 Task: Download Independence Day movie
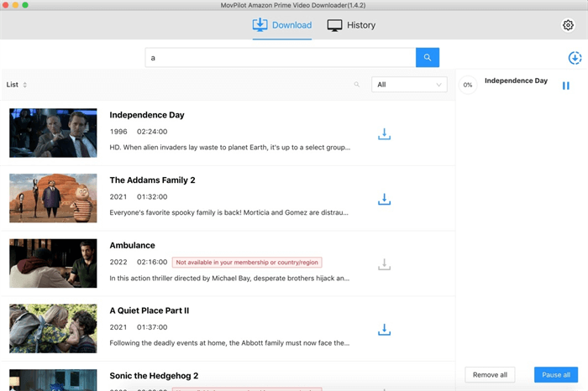point(384,133)
